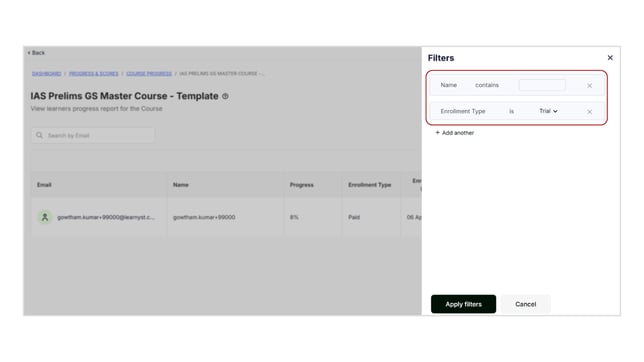Image resolution: width=644 pixels, height=362 pixels.
Task: Click the gowtham.kumar+99000 name cell
Action: [x=204, y=217]
